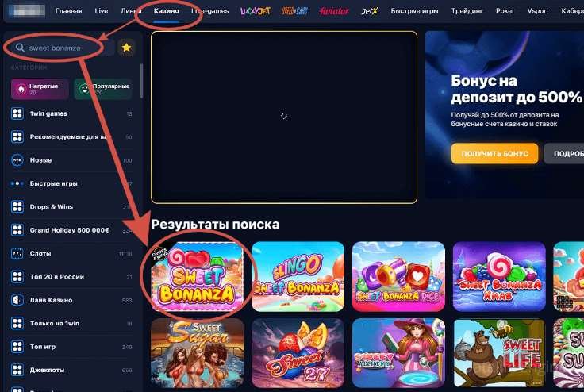Click the LuckyJet logo in navigation
This screenshot has height=392, width=584.
click(x=255, y=11)
